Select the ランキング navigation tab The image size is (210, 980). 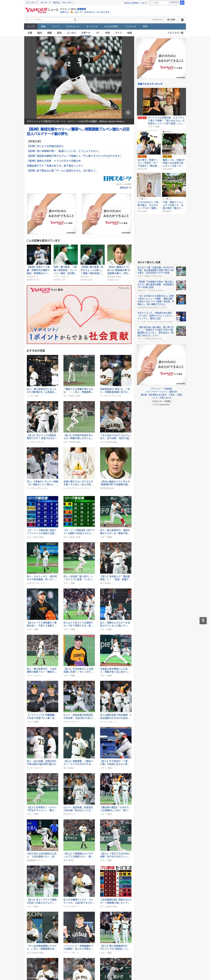[130, 27]
